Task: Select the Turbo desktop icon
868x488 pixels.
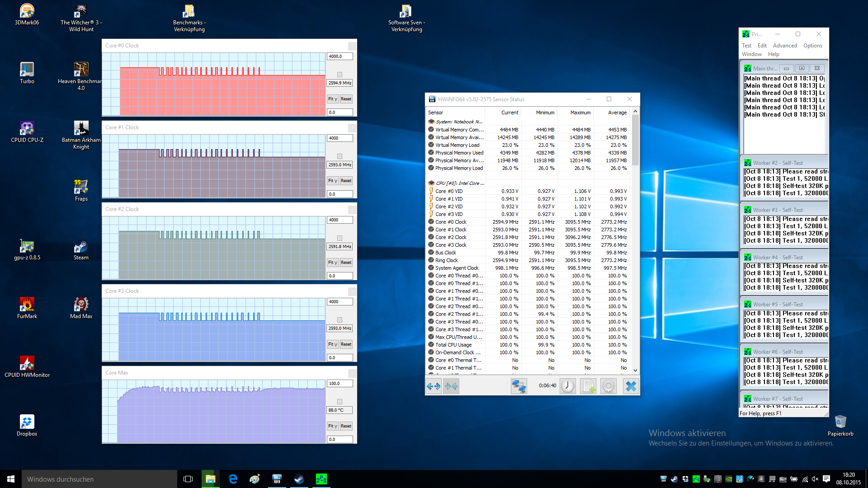Action: coord(27,73)
